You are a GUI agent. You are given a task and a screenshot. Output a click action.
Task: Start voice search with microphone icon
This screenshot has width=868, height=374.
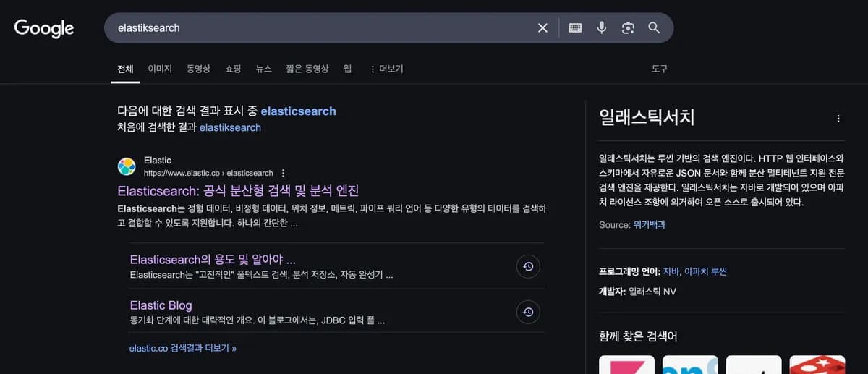coord(601,27)
